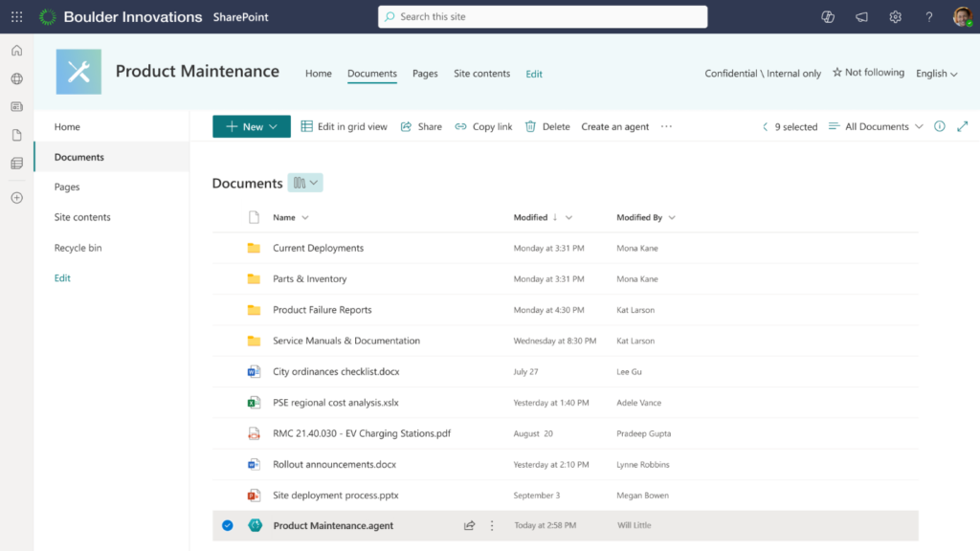Open My sites globe icon

(17, 78)
